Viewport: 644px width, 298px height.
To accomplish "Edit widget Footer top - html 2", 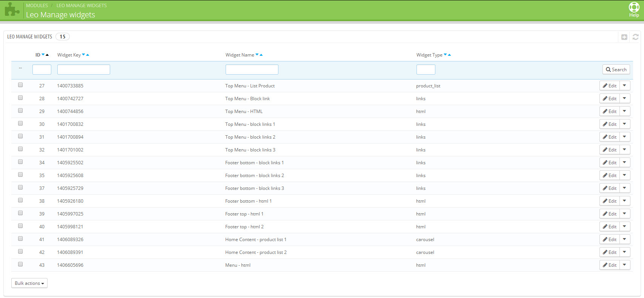I will 610,227.
